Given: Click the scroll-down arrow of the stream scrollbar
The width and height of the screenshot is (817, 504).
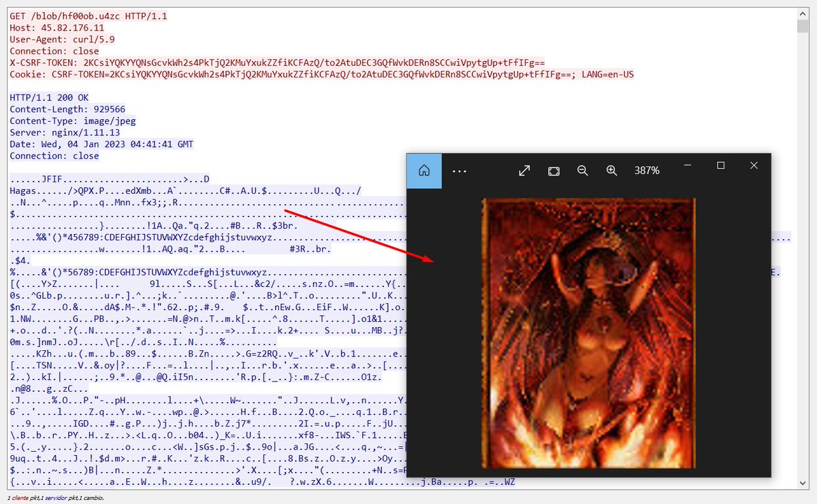Looking at the screenshot, I should coord(803,482).
